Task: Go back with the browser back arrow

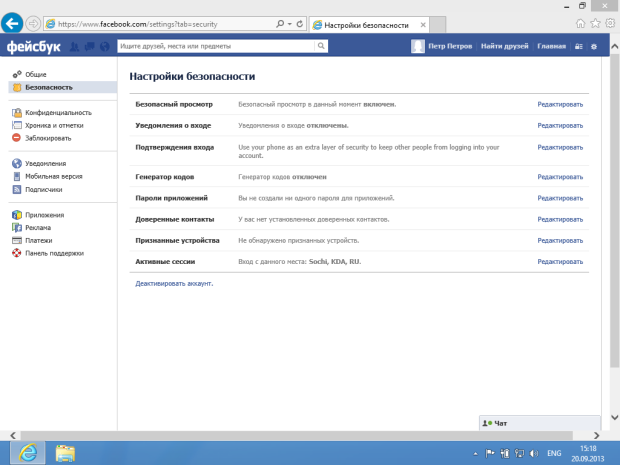Action: point(12,24)
